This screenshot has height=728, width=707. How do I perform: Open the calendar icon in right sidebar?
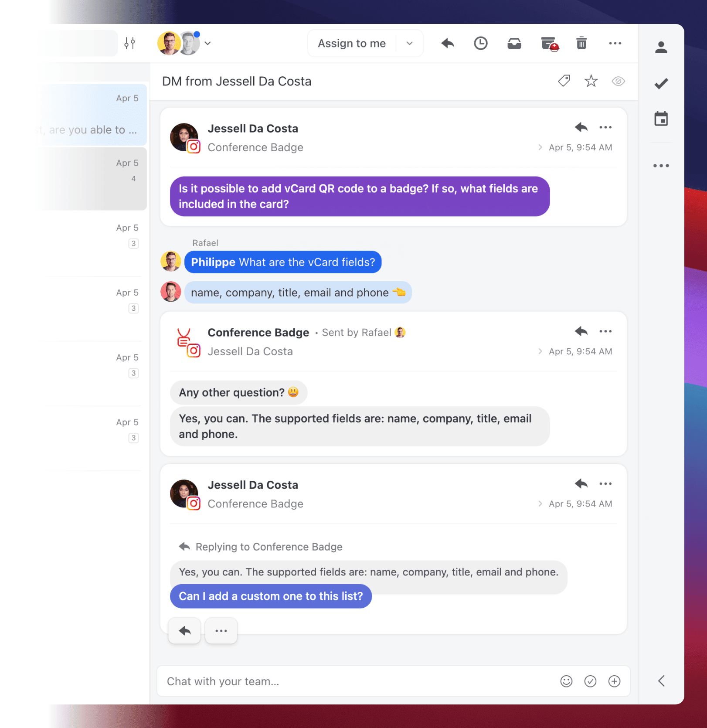click(x=661, y=119)
